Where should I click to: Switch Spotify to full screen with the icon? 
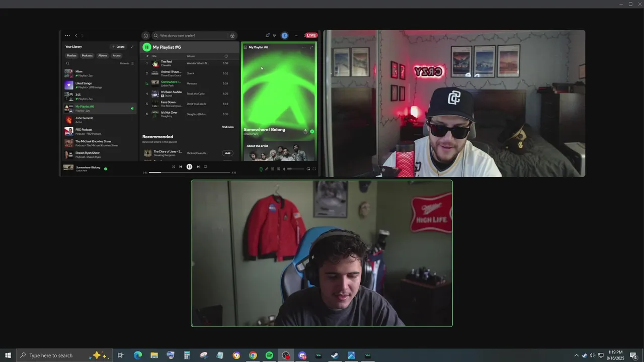[314, 169]
